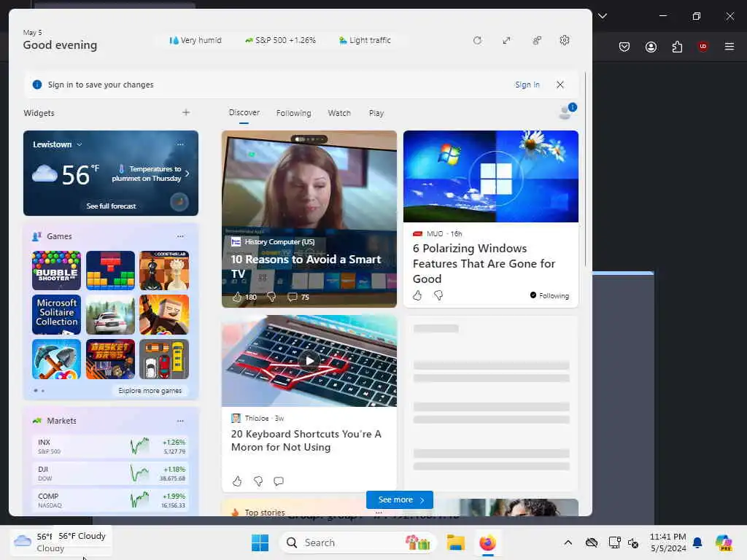Open weather widget more options
Viewport: 747px width, 560px height.
[x=181, y=144]
